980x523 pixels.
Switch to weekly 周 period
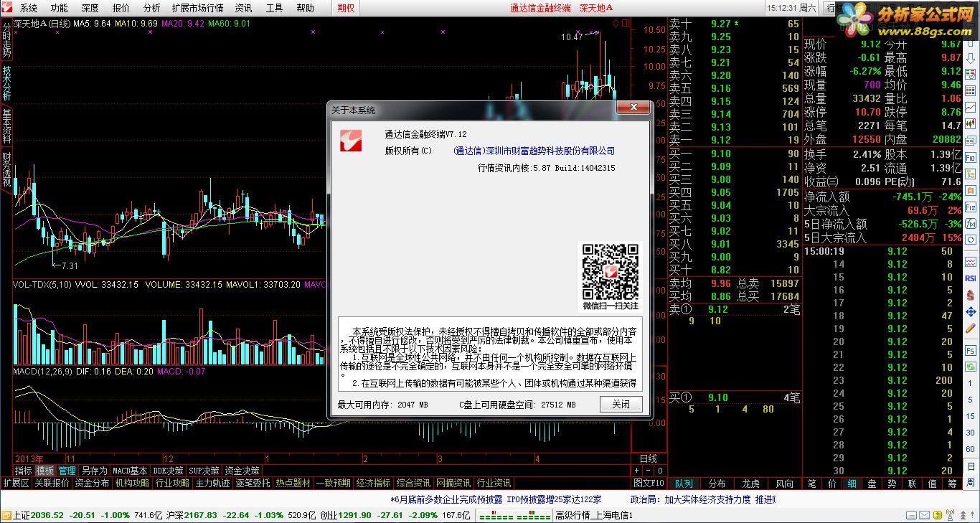971,482
